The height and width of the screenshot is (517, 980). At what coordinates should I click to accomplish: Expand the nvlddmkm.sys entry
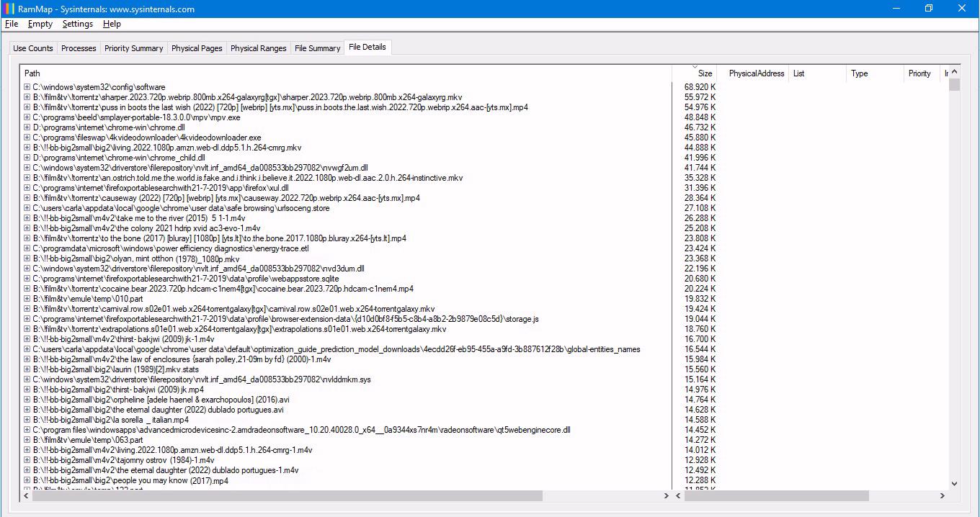pos(27,379)
